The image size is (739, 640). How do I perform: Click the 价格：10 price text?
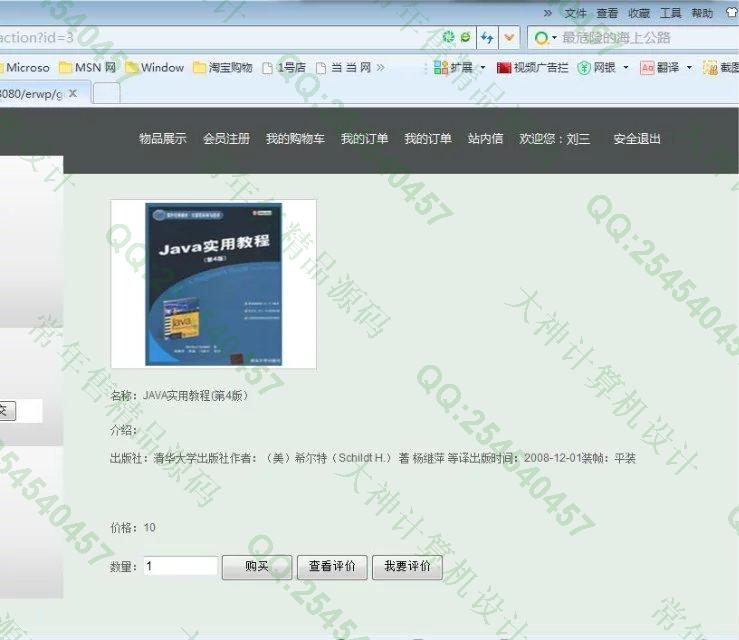tap(133, 527)
